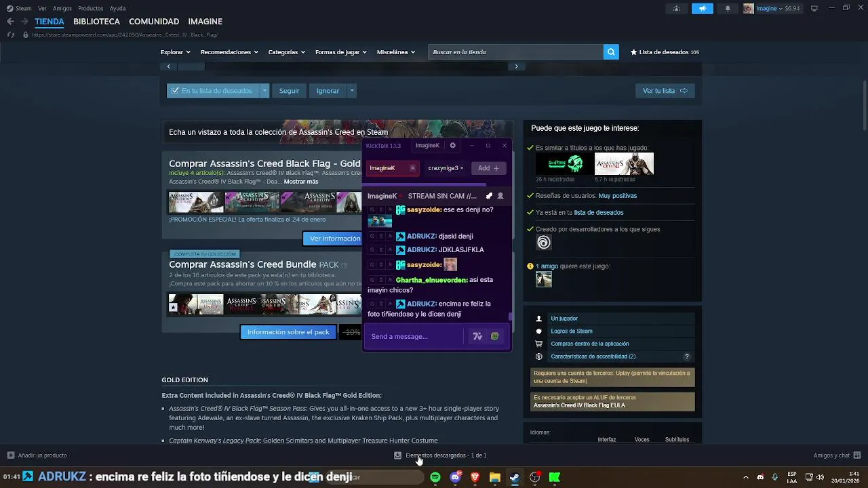Screen dimensions: 868x488
Task: Switch to crazyniga3 chat tab
Action: pos(446,168)
